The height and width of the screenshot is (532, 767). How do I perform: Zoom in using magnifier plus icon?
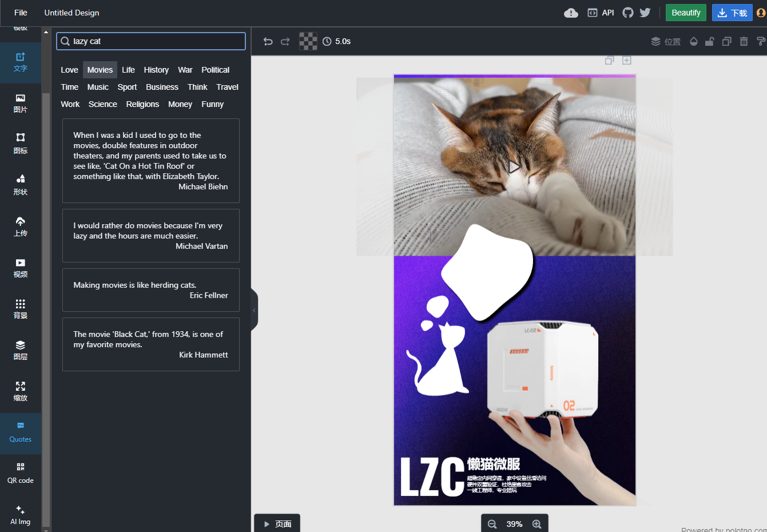[536, 524]
